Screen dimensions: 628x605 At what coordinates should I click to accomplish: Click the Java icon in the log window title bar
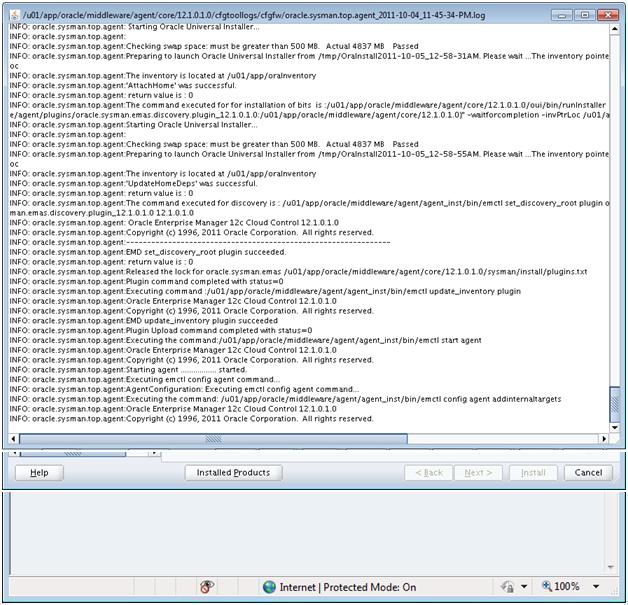point(15,15)
